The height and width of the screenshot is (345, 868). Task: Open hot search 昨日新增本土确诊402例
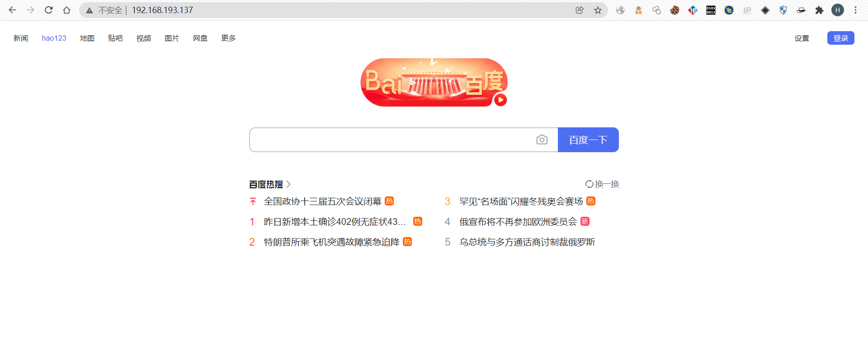335,222
